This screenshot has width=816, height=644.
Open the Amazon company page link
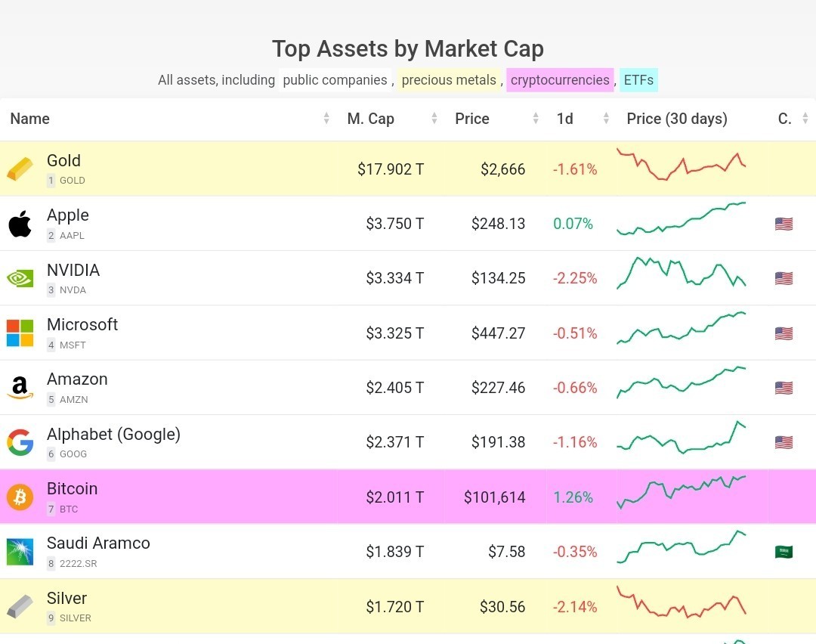click(x=77, y=379)
